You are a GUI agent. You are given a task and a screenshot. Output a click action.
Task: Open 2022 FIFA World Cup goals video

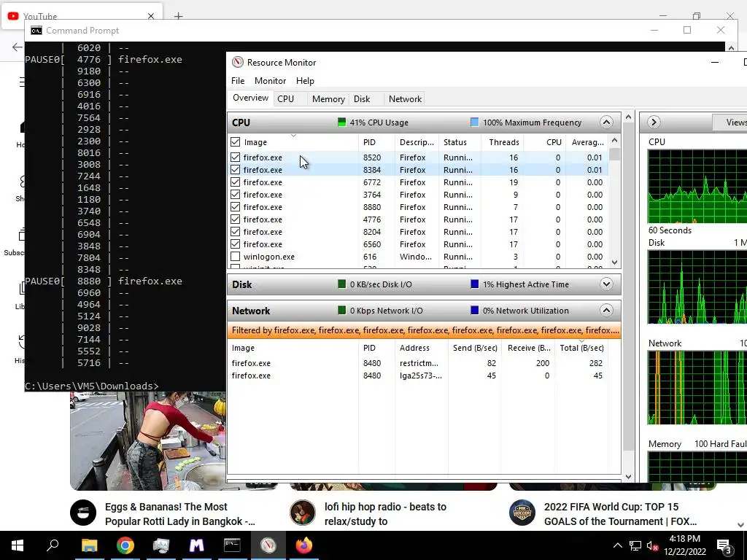(620, 514)
